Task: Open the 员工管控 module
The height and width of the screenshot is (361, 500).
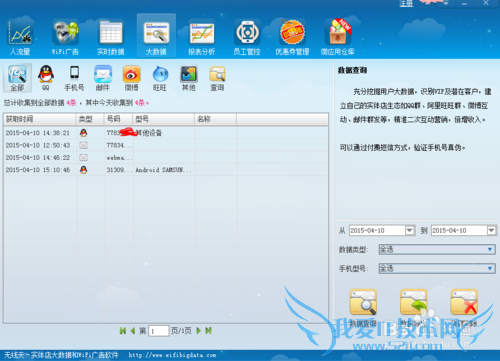Action: click(x=247, y=37)
